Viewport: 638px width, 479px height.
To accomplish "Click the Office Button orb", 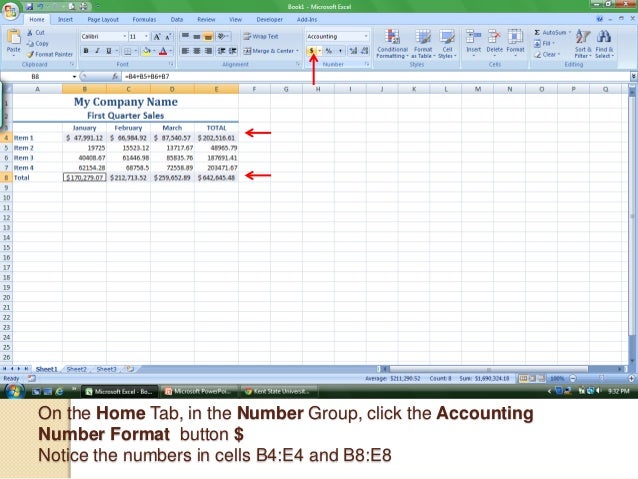I will coord(10,11).
